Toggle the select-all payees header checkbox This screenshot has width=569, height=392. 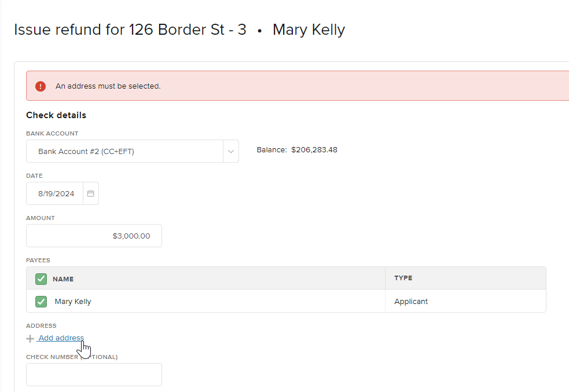coord(41,279)
